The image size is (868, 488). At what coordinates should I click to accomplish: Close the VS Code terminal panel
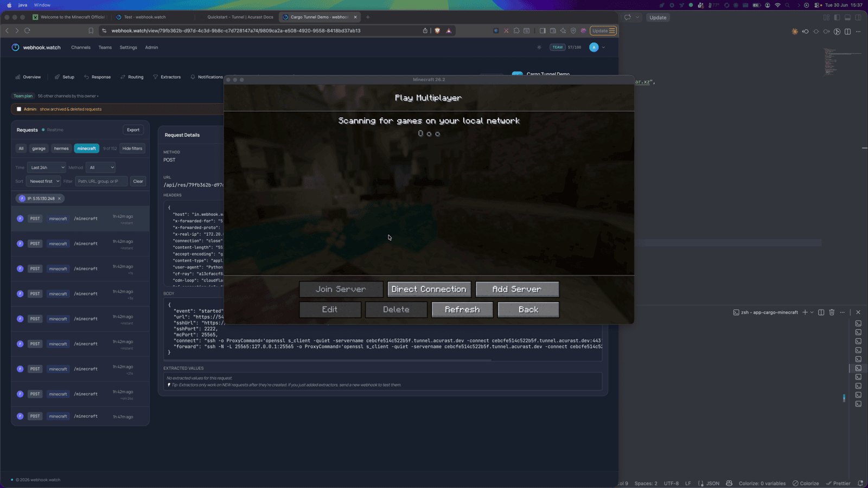click(x=858, y=312)
